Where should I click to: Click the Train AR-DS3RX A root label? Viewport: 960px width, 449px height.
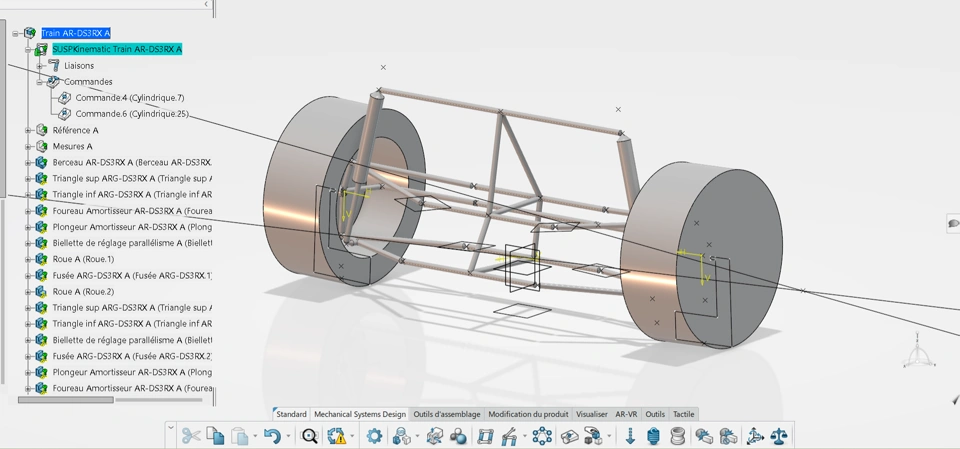point(75,33)
